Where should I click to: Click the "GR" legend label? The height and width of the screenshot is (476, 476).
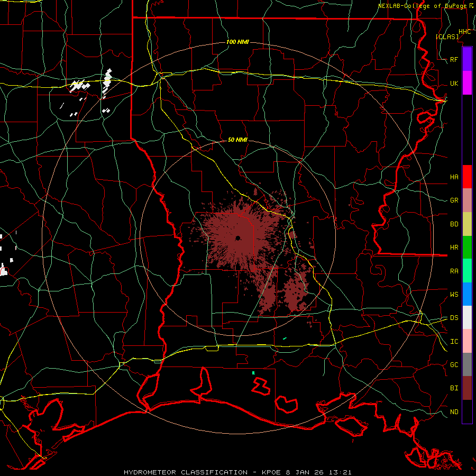point(454,200)
